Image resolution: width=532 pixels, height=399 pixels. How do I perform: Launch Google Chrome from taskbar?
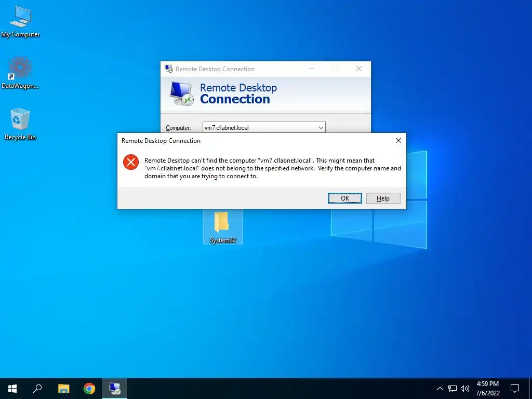[89, 389]
